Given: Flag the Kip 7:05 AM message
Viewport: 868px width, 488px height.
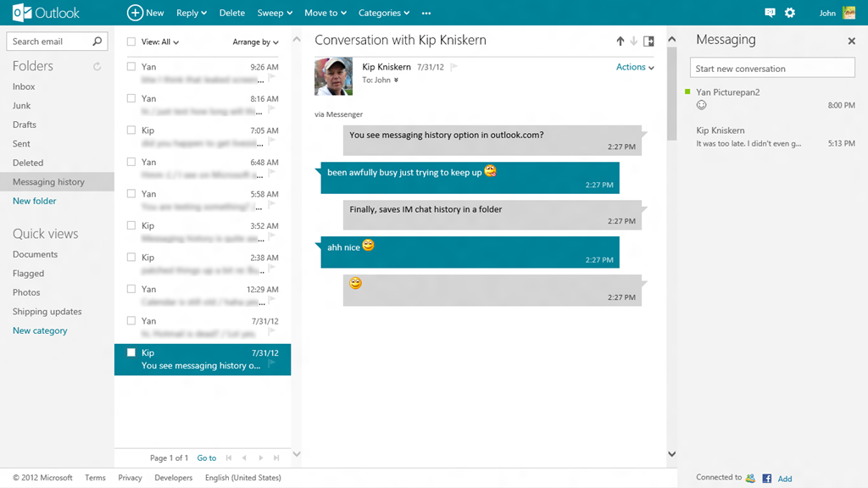Looking at the screenshot, I should click(272, 141).
